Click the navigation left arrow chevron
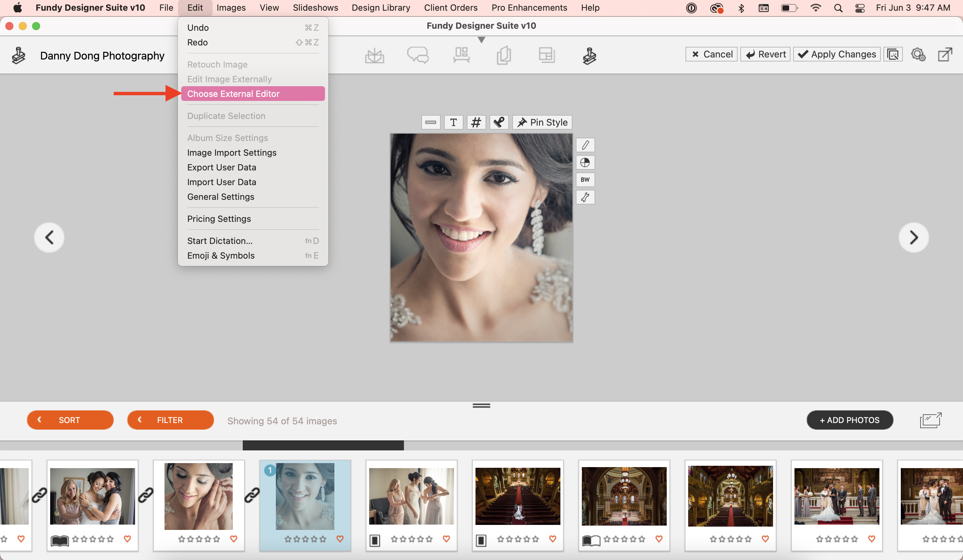Image resolution: width=963 pixels, height=560 pixels. pyautogui.click(x=49, y=237)
